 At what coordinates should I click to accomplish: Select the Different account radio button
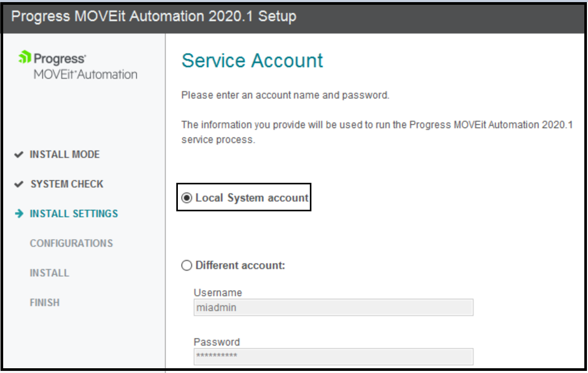coord(186,265)
